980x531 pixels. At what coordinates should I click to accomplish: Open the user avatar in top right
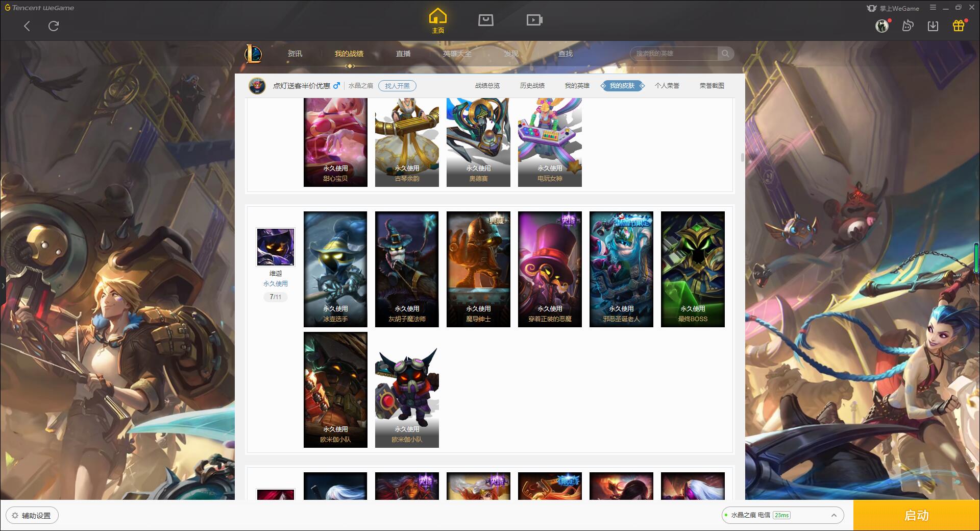tap(881, 26)
